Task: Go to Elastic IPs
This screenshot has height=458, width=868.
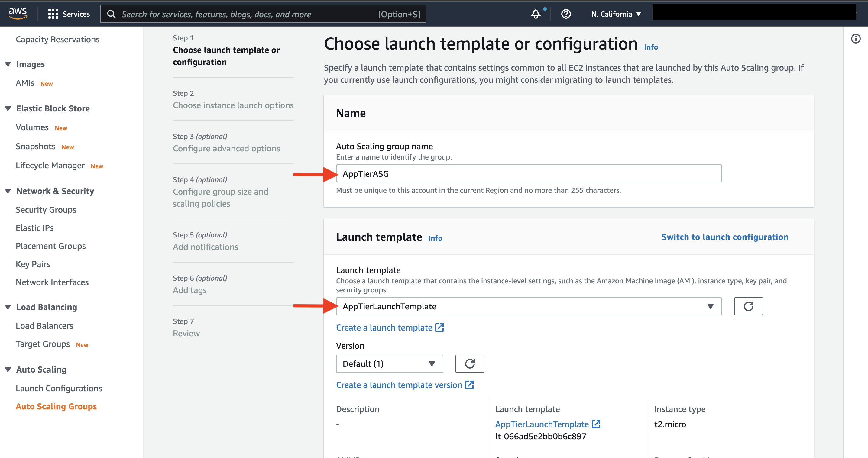Action: 35,228
